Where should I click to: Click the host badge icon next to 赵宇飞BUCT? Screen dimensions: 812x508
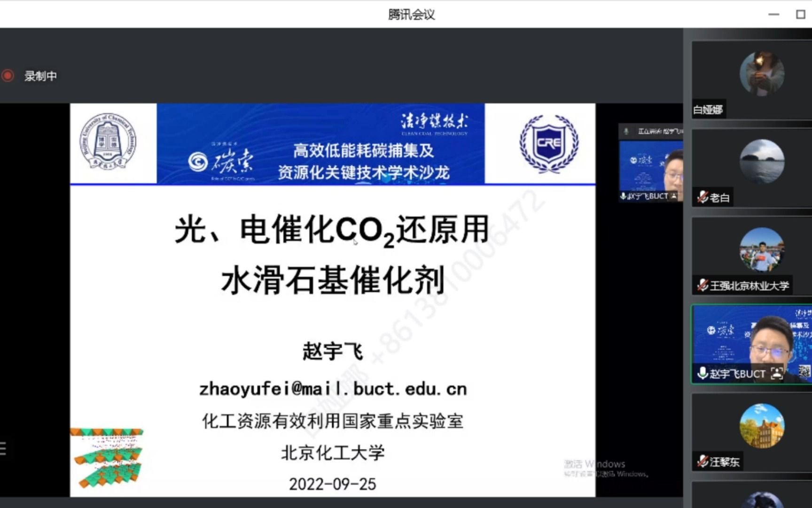tap(777, 373)
